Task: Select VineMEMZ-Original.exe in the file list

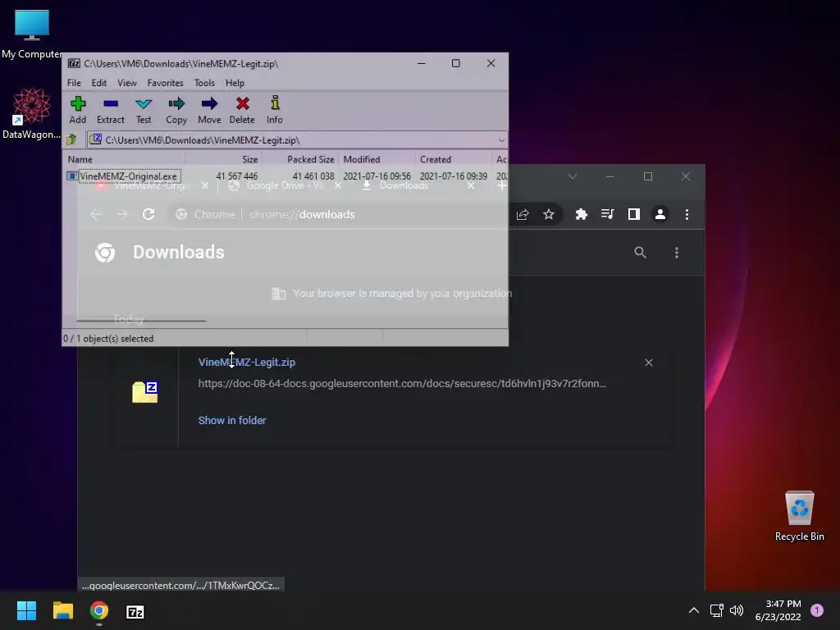Action: [128, 176]
